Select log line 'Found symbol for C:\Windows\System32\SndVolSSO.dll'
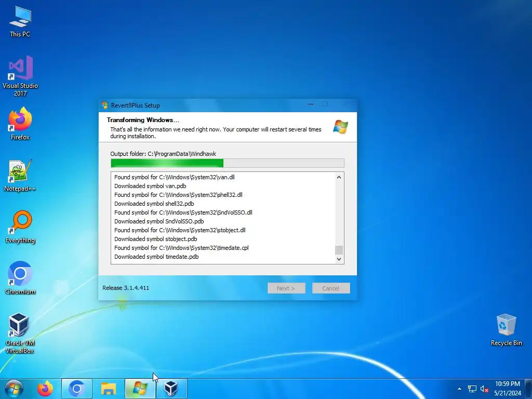 tap(183, 212)
